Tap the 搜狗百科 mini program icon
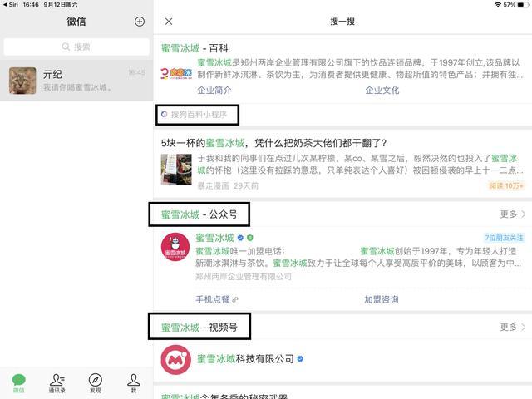Viewport: 532px width, 399px height. pyautogui.click(x=165, y=115)
